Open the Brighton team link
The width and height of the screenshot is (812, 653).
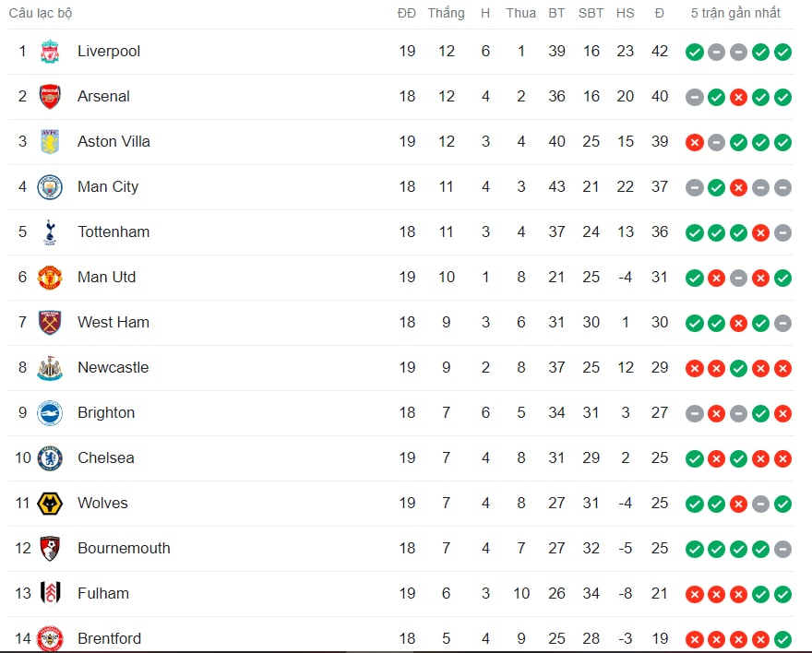click(x=106, y=412)
